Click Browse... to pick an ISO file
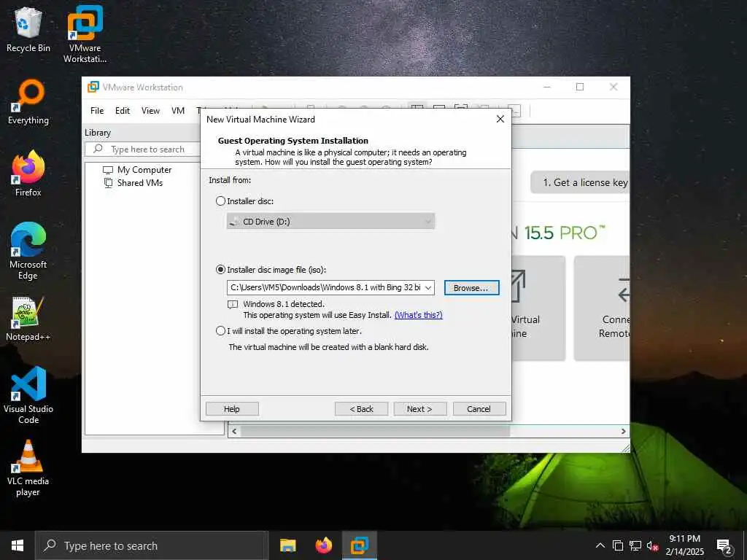The height and width of the screenshot is (560, 747). (471, 287)
